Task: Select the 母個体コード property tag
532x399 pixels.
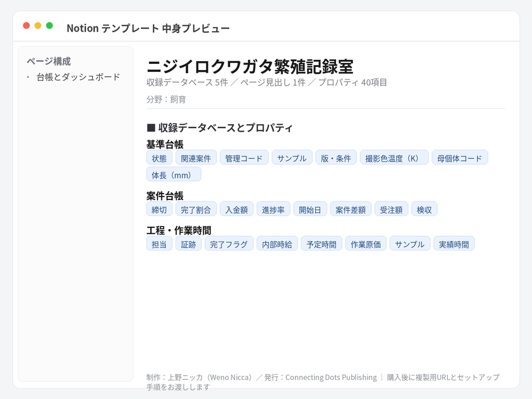Action: coord(460,158)
